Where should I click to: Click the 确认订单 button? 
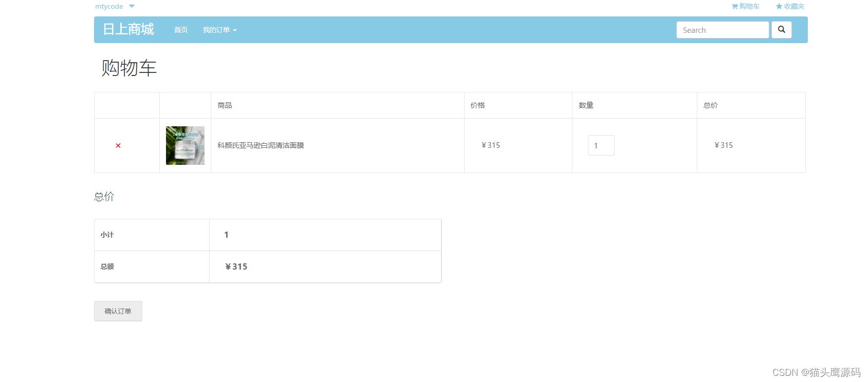pos(118,311)
